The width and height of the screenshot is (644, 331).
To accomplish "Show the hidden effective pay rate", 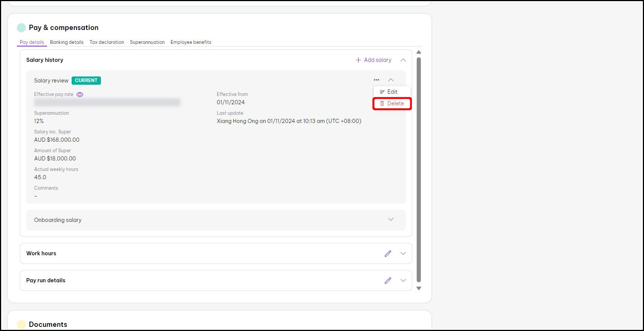I will (x=80, y=94).
